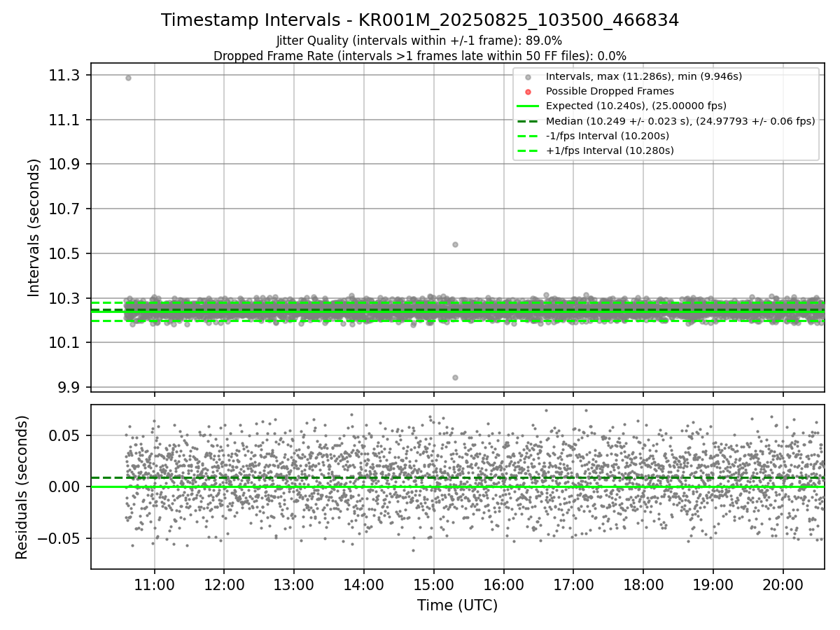Viewport: 840px width, 630px height.
Task: Click the red dot marker for Possible Dropped Frames
Action: (528, 92)
